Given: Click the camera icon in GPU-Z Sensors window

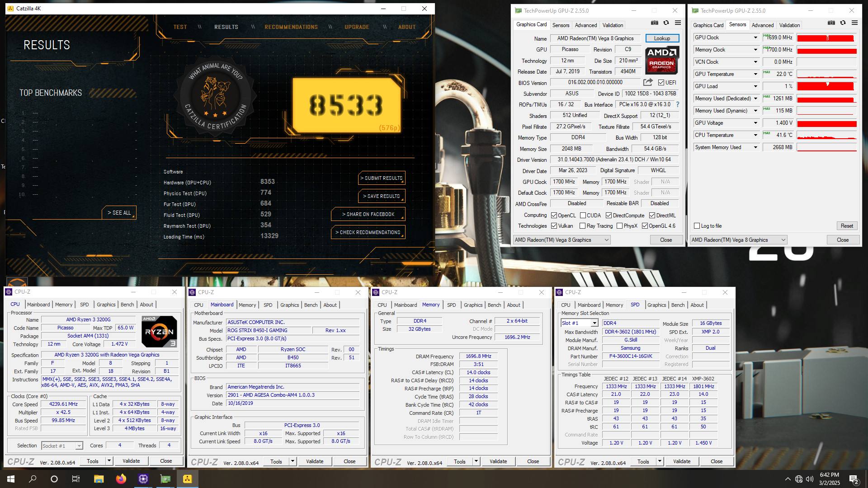Looking at the screenshot, I should click(x=831, y=23).
